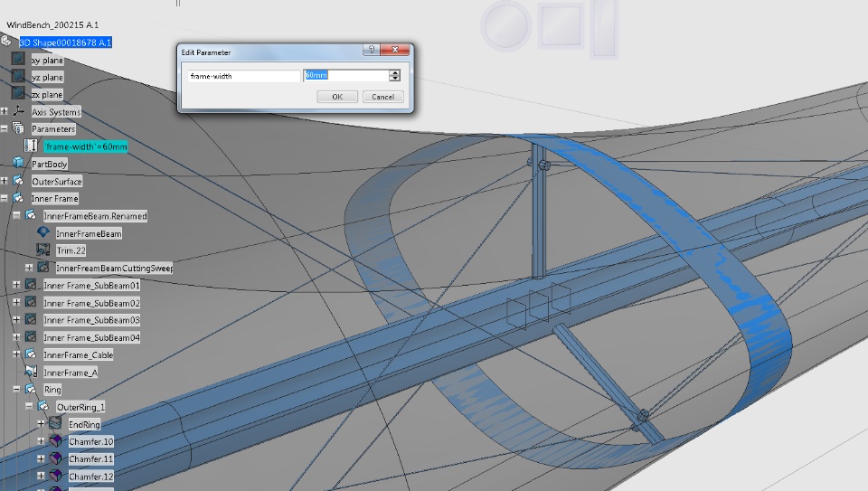Click the 60mm value input field
The image size is (868, 491).
click(x=346, y=75)
